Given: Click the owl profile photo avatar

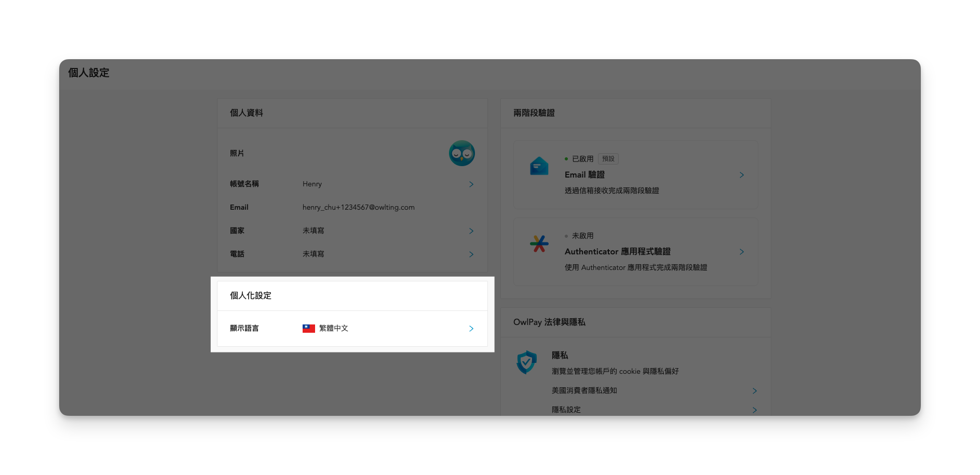Looking at the screenshot, I should (461, 153).
